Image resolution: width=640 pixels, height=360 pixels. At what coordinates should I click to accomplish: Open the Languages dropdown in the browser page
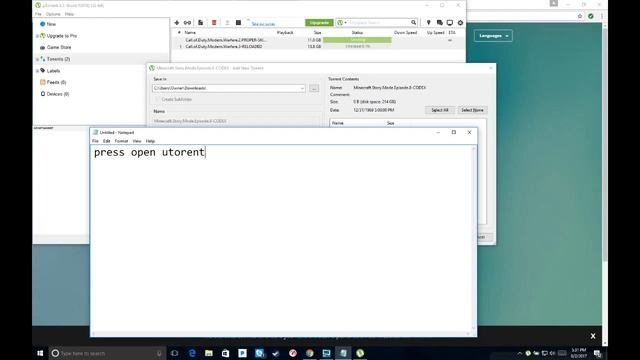click(493, 36)
